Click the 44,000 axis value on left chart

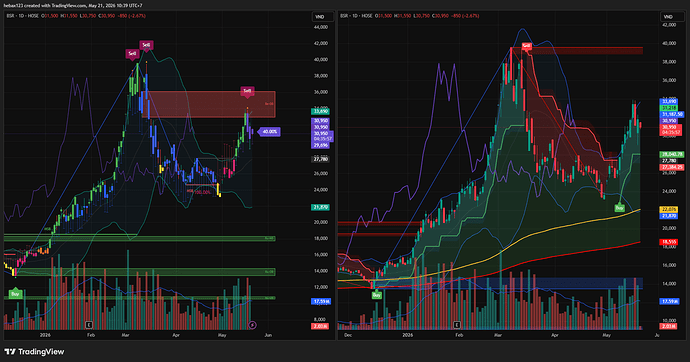click(321, 27)
